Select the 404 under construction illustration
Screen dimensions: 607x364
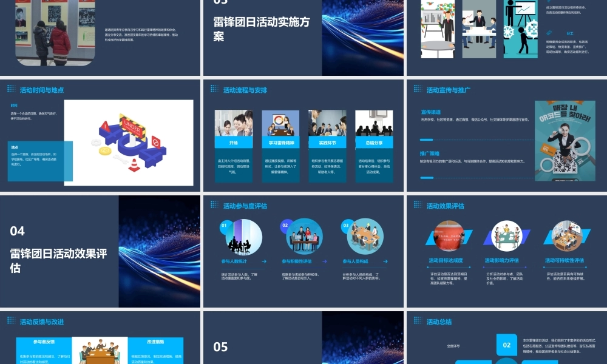point(129,143)
